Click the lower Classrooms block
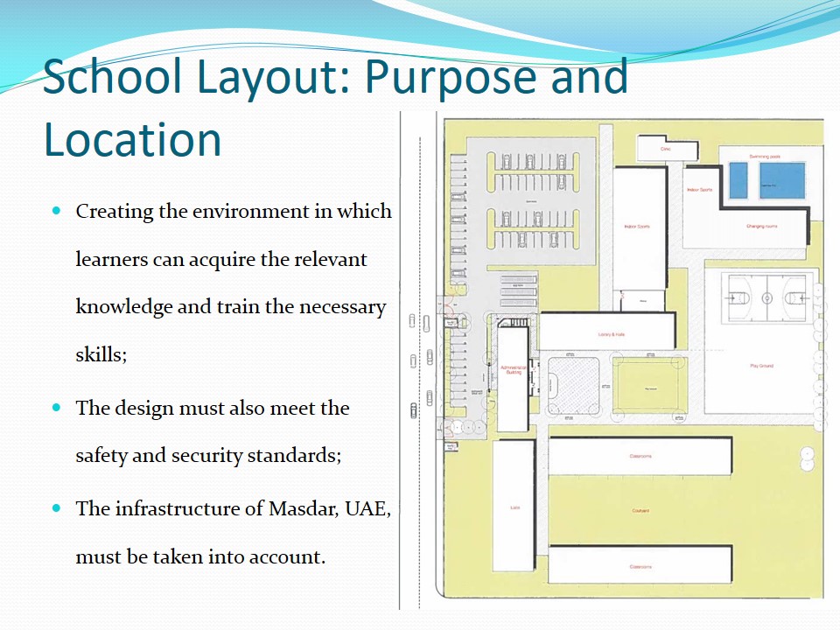 pos(640,565)
